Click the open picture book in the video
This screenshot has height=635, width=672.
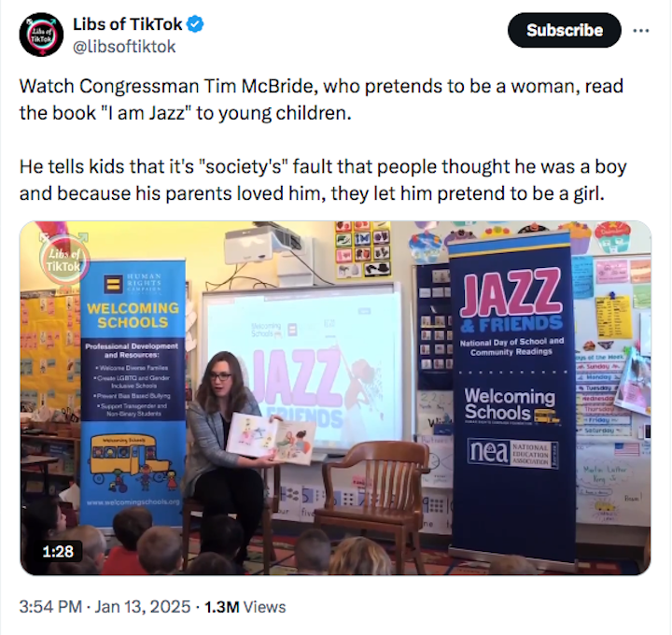pos(271,438)
